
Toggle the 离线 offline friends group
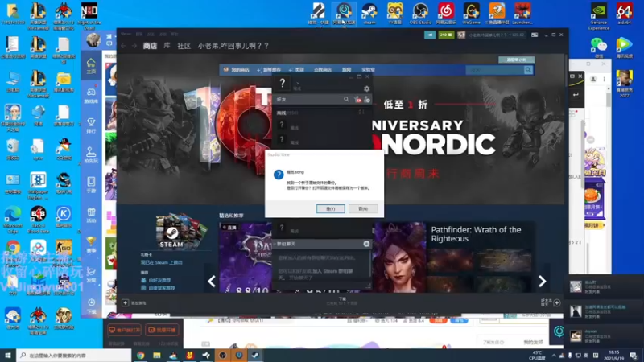(287, 113)
